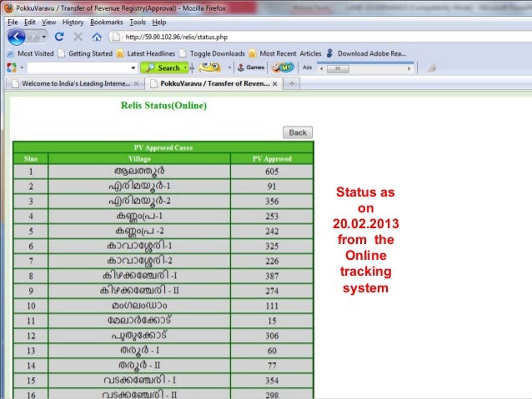Click the toolbar colorful logo icon
Screen dimensions: 532x399
point(12,67)
